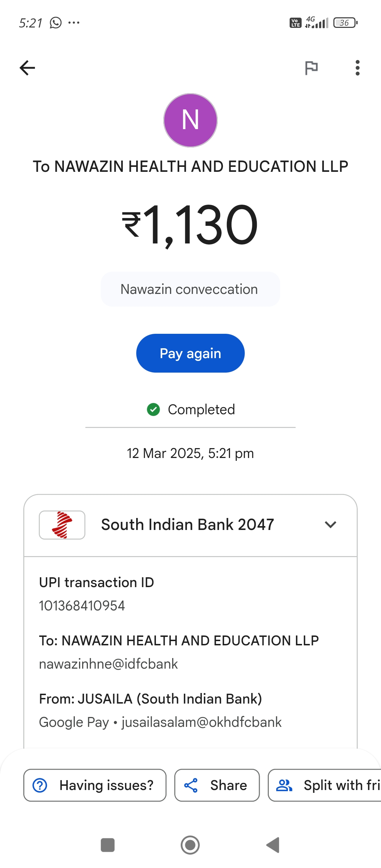The width and height of the screenshot is (381, 868).
Task: Tap the back arrow icon
Action: click(x=27, y=68)
